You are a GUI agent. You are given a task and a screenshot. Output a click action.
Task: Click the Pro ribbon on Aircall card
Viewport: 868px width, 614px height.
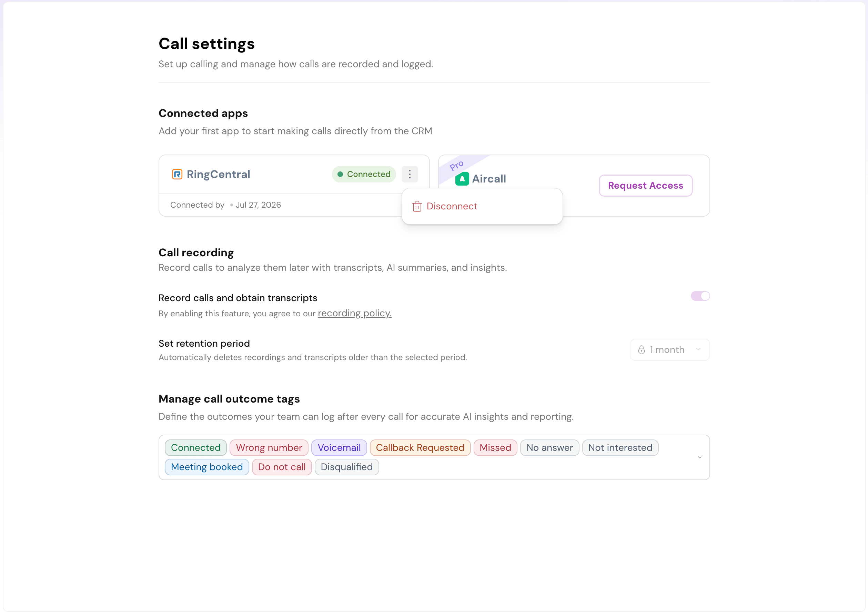tap(456, 165)
